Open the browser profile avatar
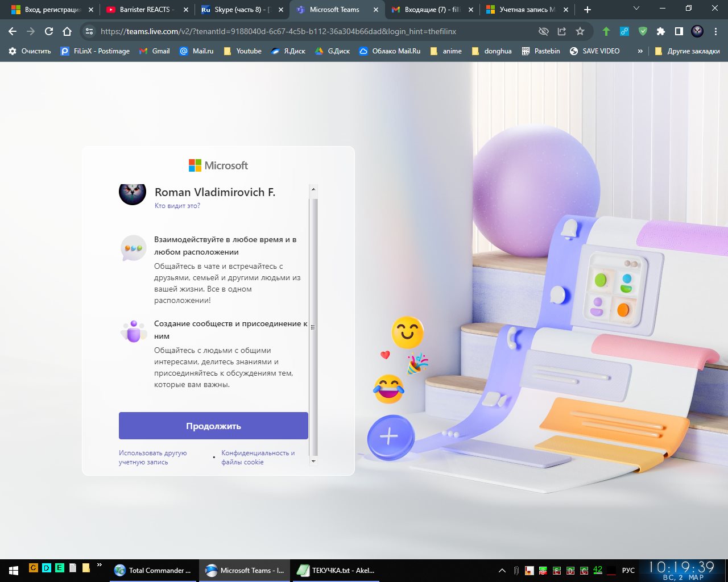This screenshot has height=582, width=728. pyautogui.click(x=697, y=31)
